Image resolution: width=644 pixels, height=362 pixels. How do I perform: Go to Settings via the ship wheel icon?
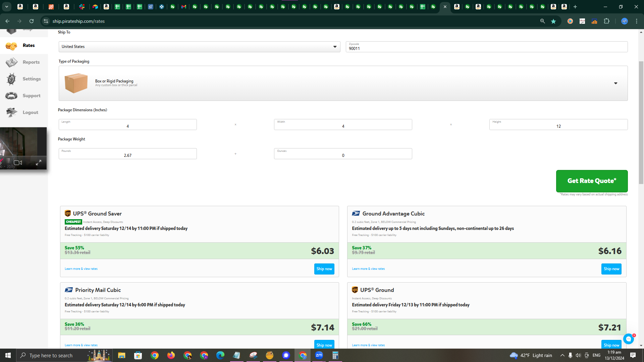pos(11,79)
